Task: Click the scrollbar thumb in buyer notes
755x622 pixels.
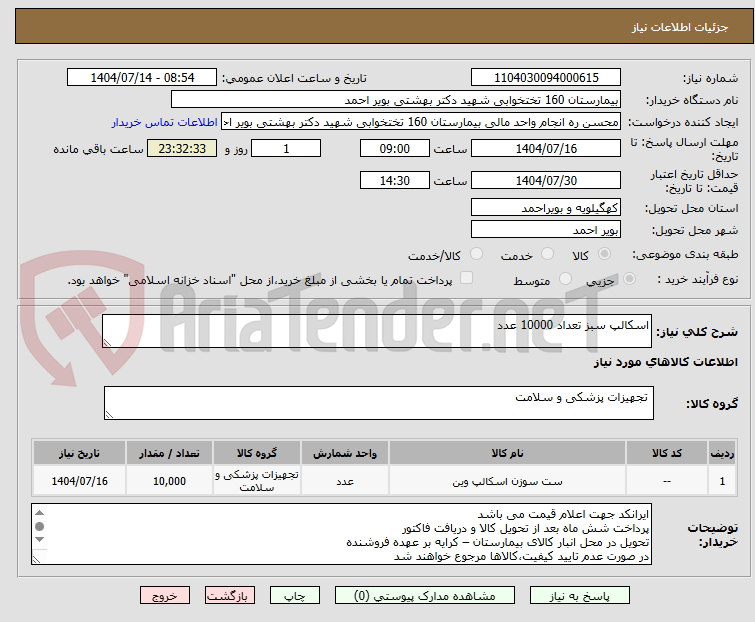Action: pyautogui.click(x=40, y=526)
